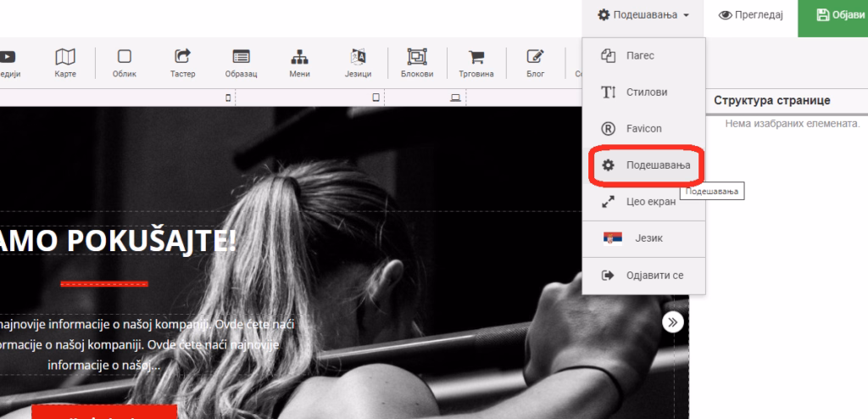The height and width of the screenshot is (419, 868).
Task: Select Стилови in the dropdown menu
Action: [644, 92]
